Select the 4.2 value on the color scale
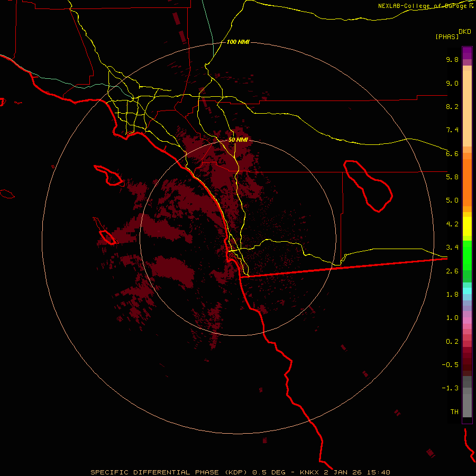Image resolution: width=476 pixels, height=476 pixels. [452, 224]
